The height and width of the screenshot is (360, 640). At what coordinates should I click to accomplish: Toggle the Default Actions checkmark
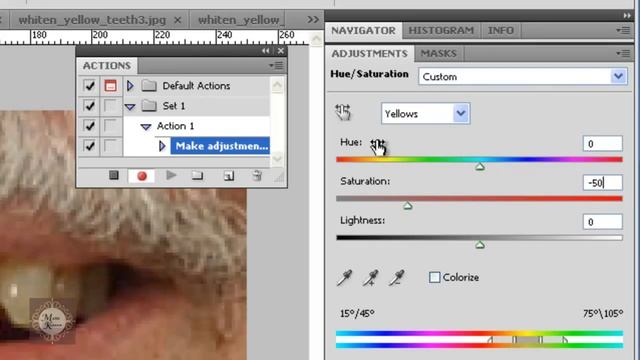(89, 86)
